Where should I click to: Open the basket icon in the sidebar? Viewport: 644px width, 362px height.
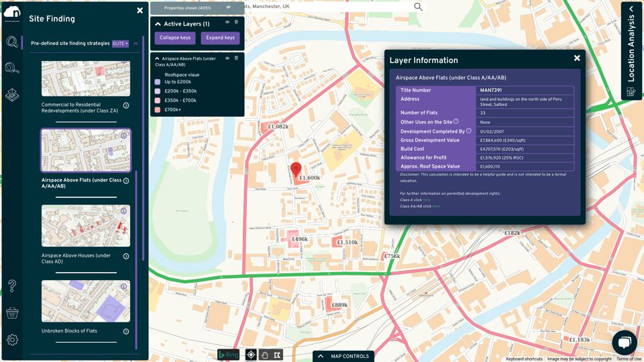(x=12, y=312)
